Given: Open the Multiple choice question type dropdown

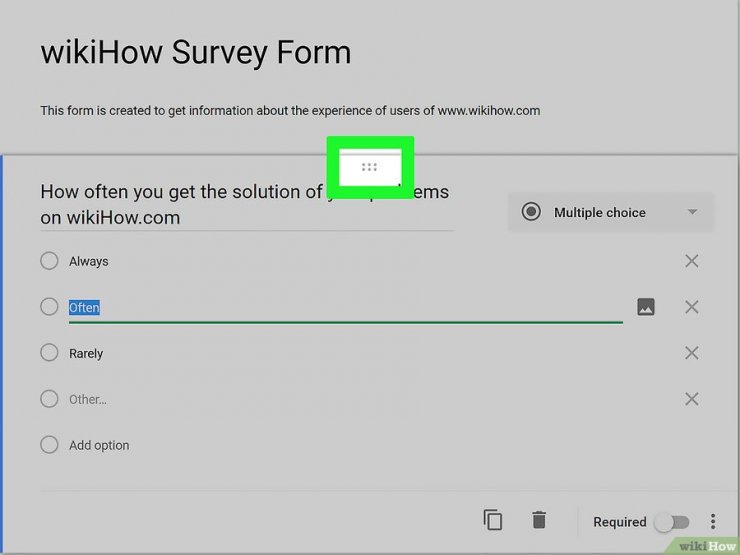Looking at the screenshot, I should 611,212.
